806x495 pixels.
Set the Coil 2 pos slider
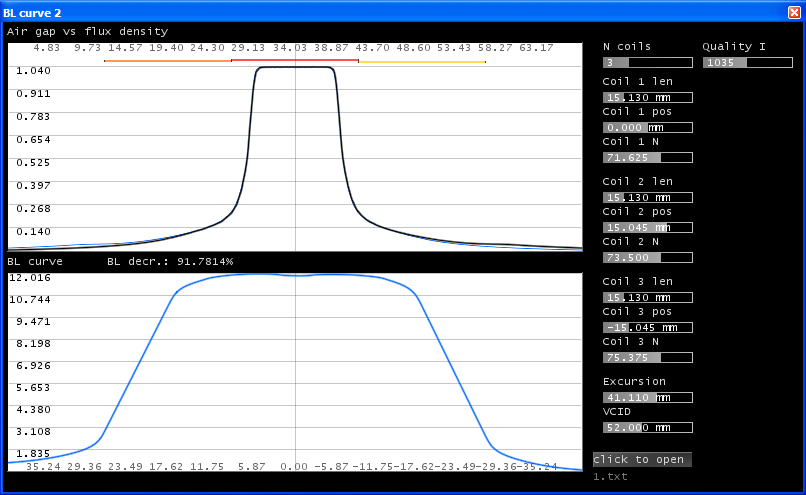point(648,228)
